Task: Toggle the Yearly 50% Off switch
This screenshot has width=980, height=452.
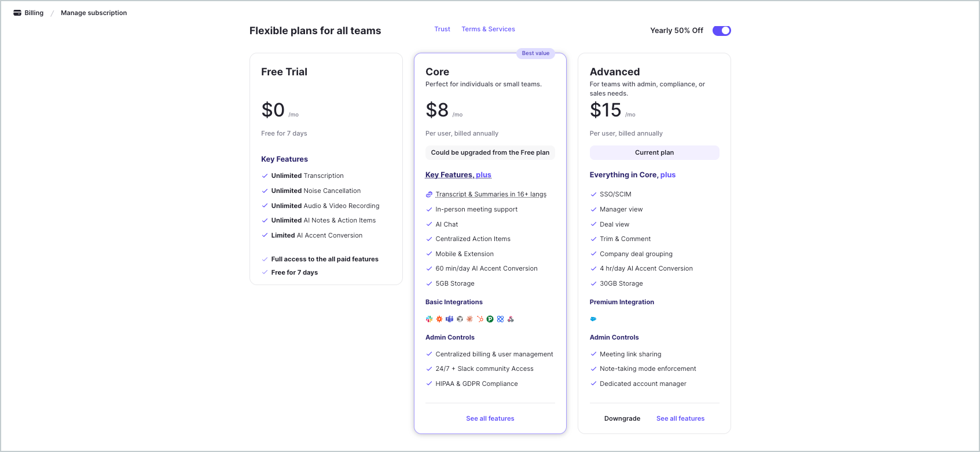Action: (721, 31)
